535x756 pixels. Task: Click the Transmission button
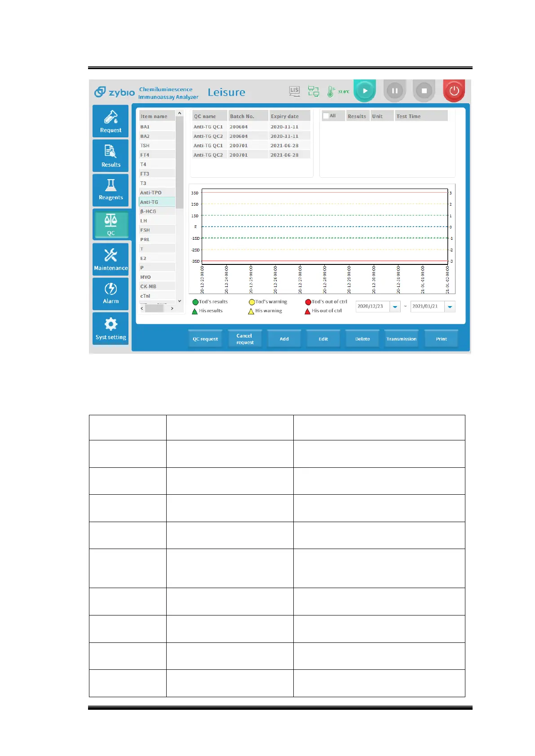[x=402, y=339]
